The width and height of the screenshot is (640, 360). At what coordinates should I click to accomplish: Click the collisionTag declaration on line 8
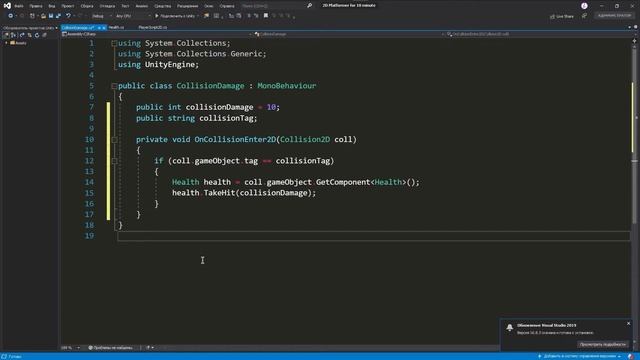coord(226,118)
